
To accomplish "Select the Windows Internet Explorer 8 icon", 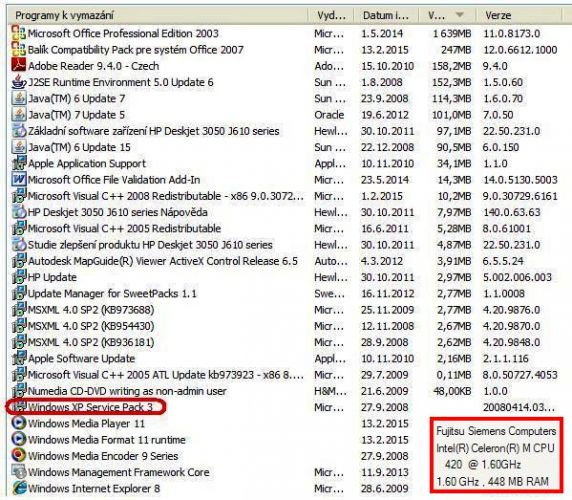I will [x=19, y=488].
